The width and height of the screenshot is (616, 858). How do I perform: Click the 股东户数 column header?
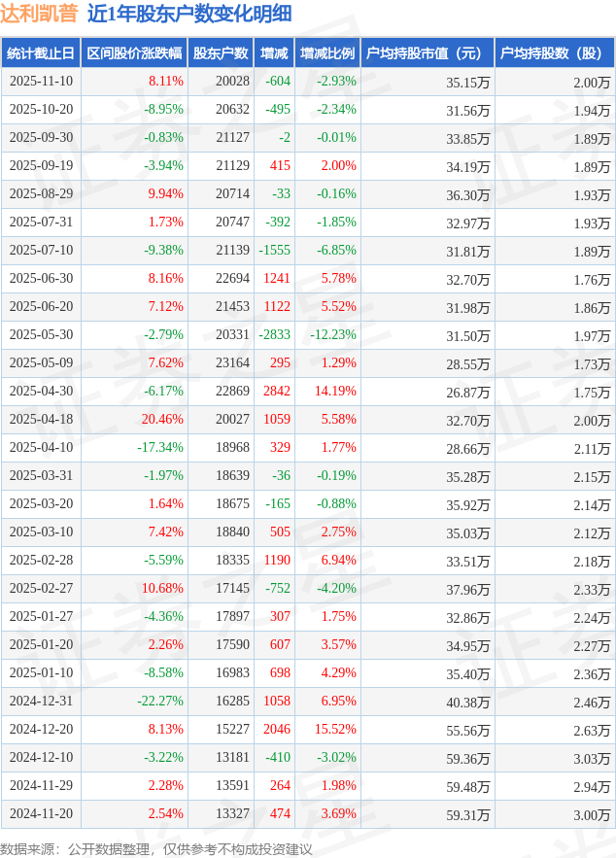pos(221,53)
